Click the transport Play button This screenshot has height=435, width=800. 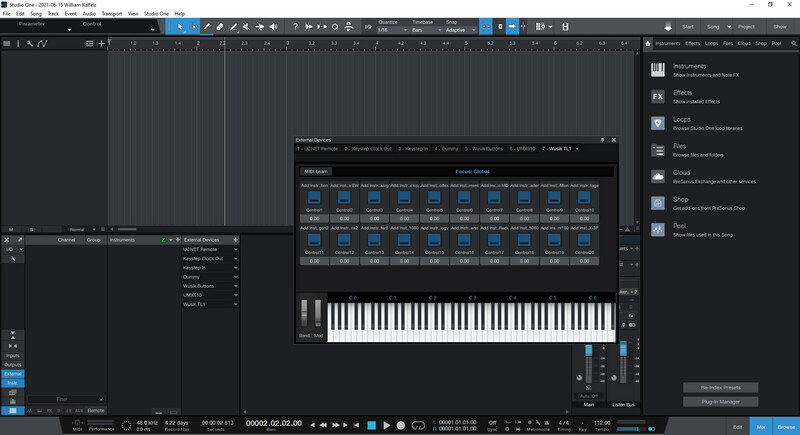click(x=387, y=425)
